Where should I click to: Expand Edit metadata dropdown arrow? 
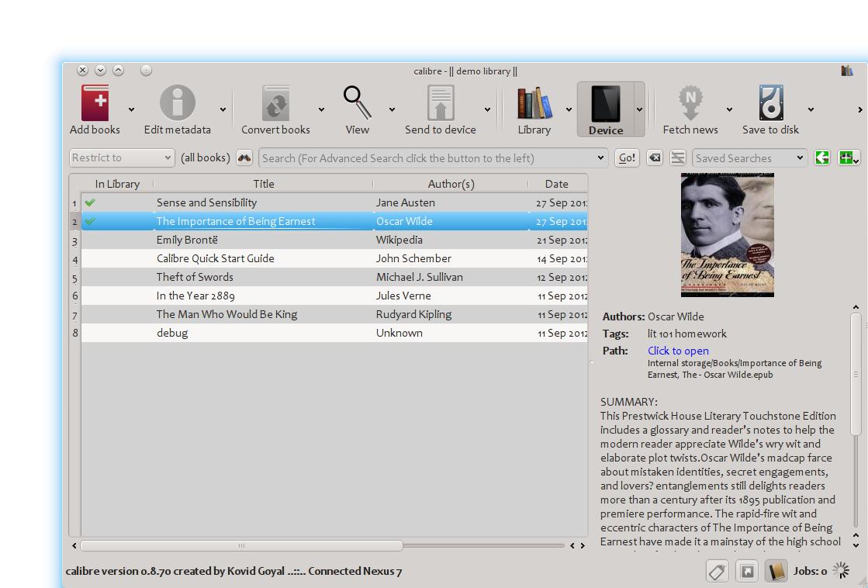223,109
